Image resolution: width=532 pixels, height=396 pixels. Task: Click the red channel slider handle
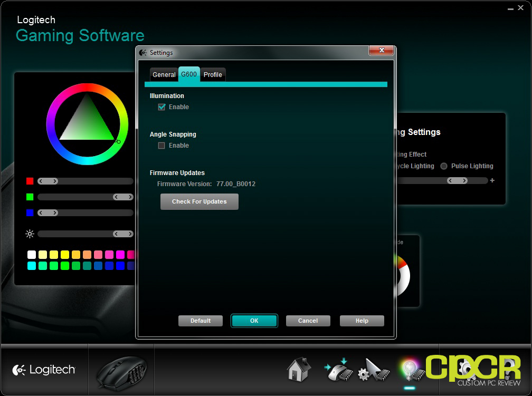click(x=48, y=181)
